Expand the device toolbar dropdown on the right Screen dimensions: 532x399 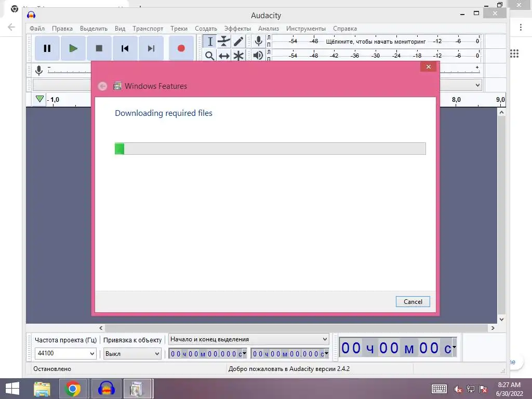(x=477, y=85)
